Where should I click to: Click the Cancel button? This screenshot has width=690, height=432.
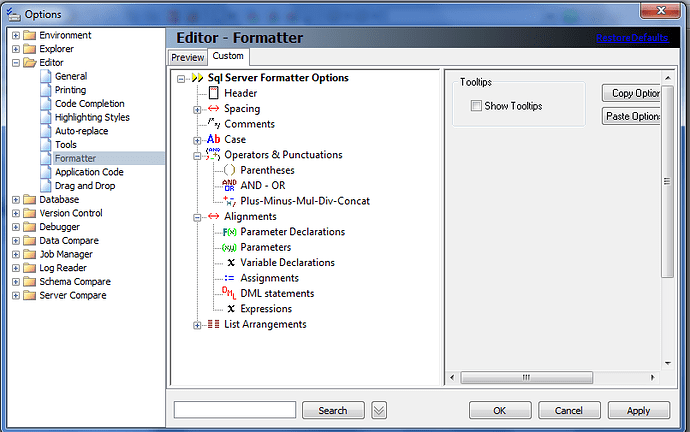coord(569,410)
